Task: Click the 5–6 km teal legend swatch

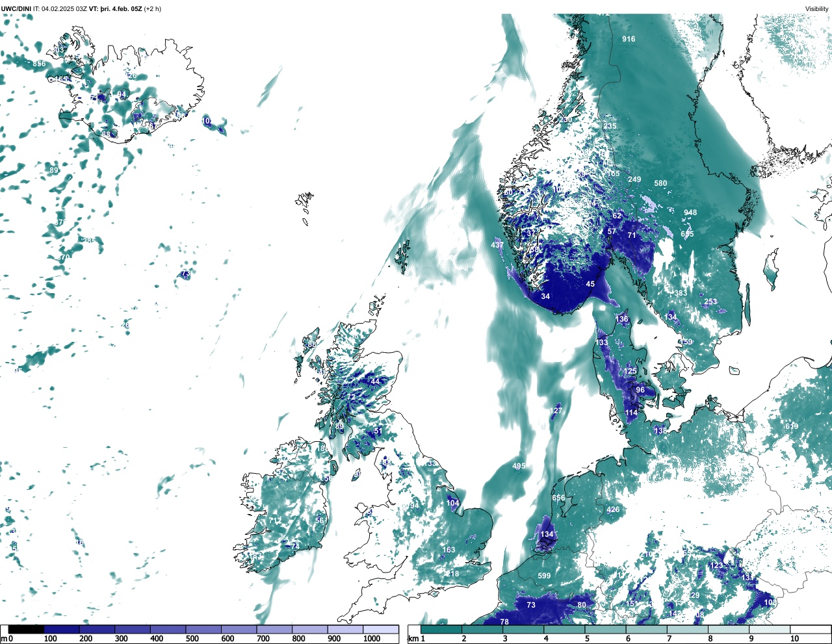Action: click(x=606, y=629)
